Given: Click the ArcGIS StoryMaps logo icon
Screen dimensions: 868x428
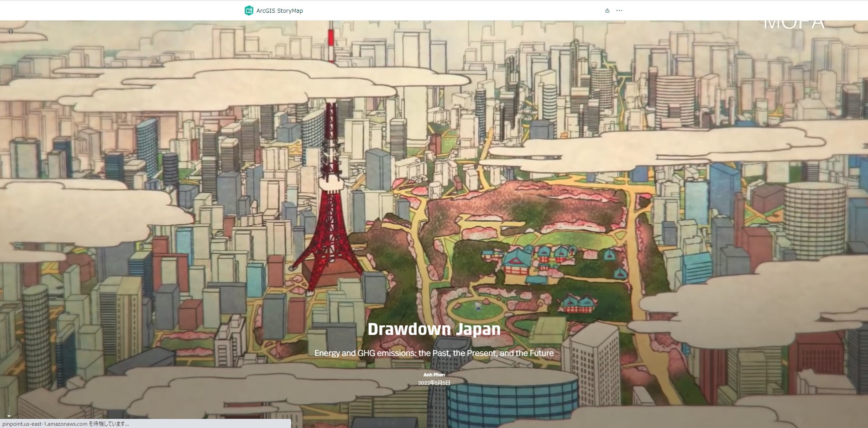Looking at the screenshot, I should tap(249, 10).
